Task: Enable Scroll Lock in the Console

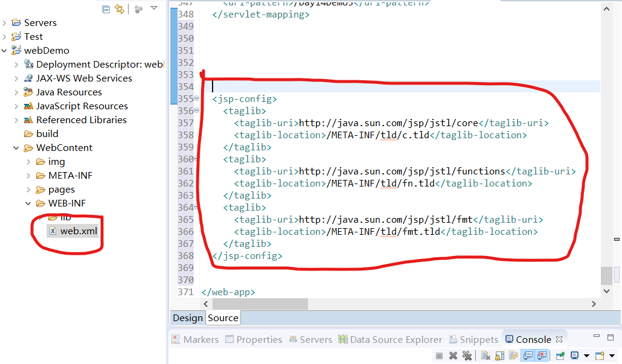Action: coord(500,356)
